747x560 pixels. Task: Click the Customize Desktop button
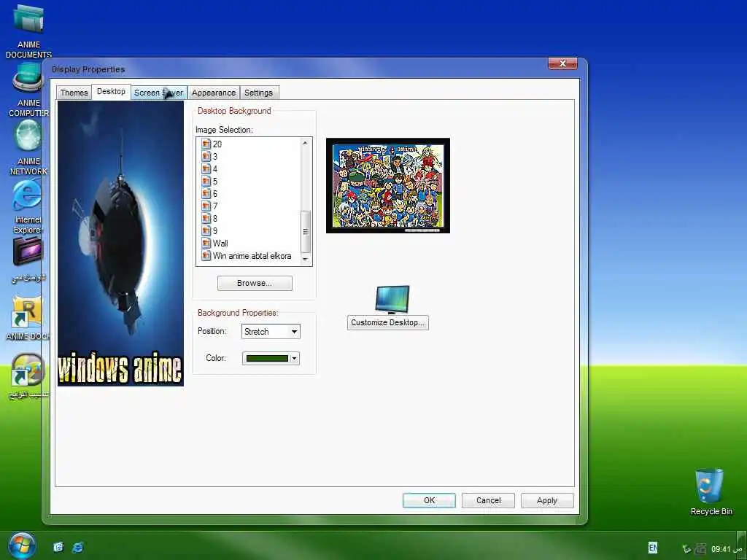pyautogui.click(x=388, y=322)
